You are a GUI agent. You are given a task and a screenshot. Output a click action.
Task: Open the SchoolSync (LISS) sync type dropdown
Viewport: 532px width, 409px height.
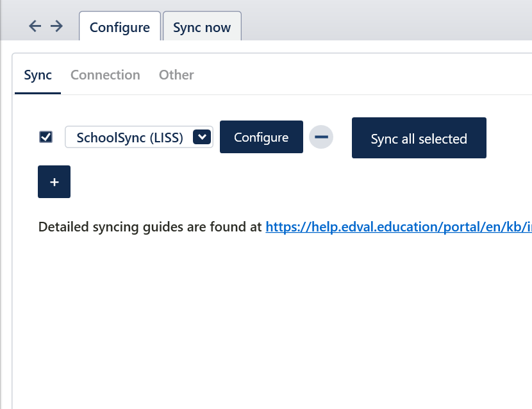click(130, 137)
